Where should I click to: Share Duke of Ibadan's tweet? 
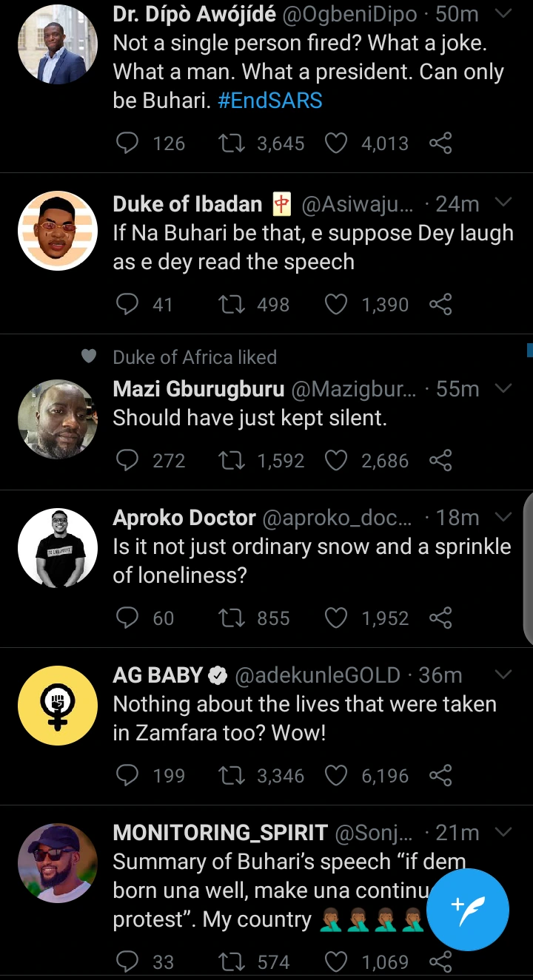(440, 304)
